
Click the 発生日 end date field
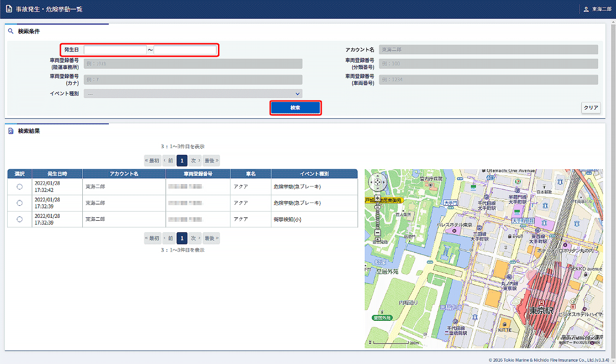point(185,50)
